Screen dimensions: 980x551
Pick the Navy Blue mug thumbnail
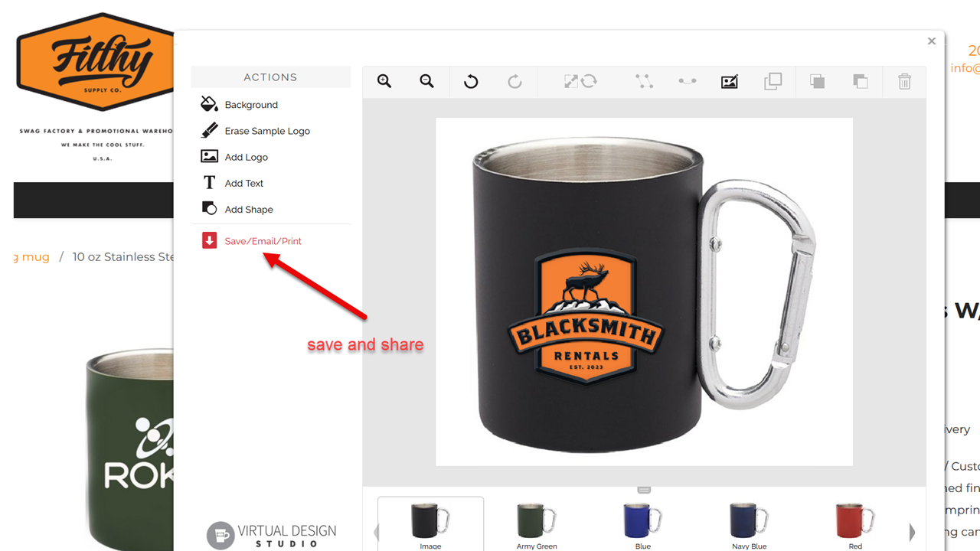tap(749, 524)
